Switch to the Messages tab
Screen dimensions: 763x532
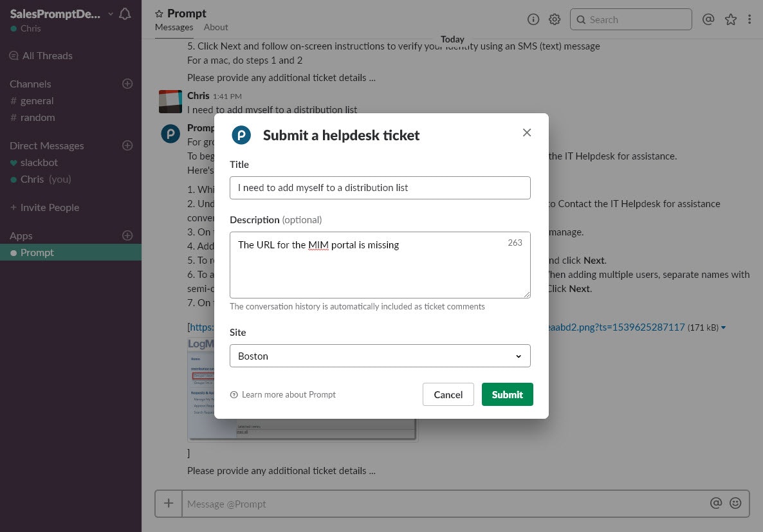click(174, 27)
